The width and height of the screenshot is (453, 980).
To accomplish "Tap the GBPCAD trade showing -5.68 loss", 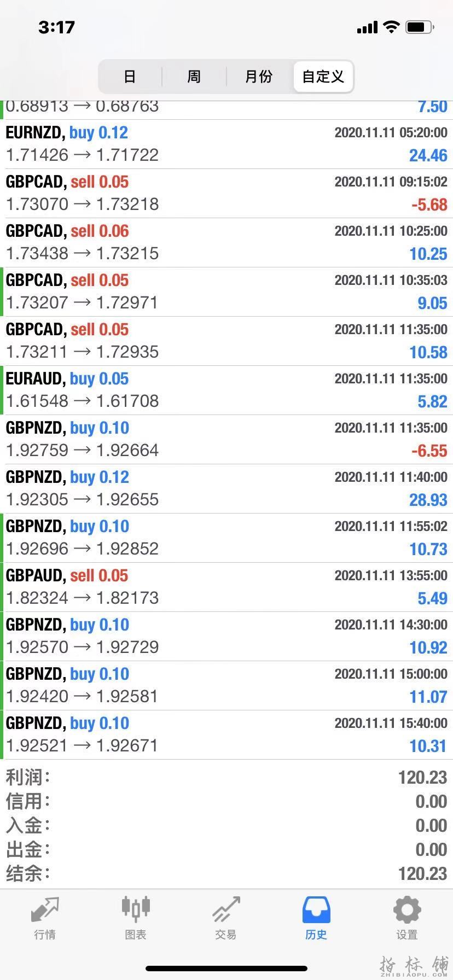I will (226, 193).
